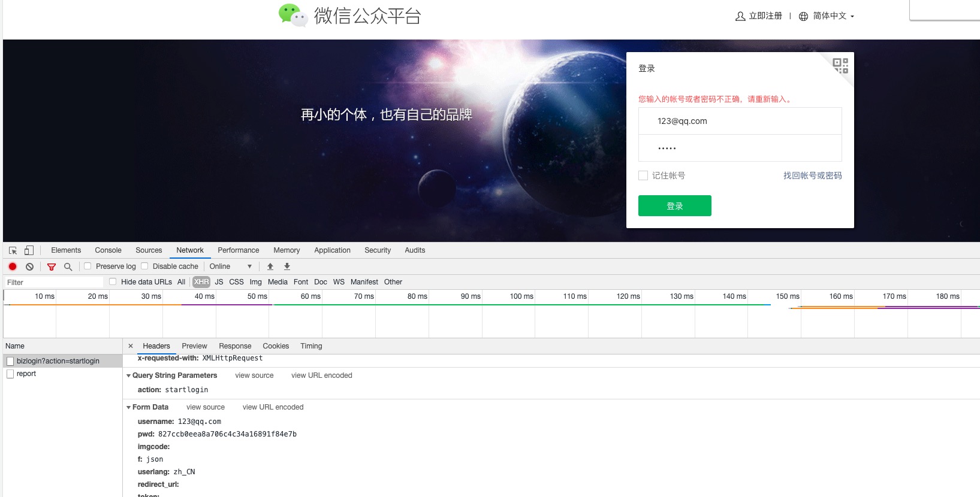Toggle the red filter funnel icon

52,266
